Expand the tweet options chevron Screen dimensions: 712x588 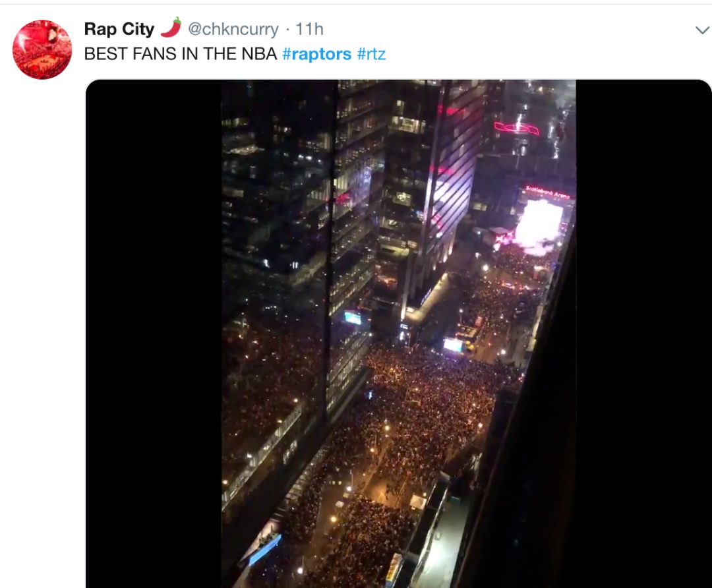pyautogui.click(x=702, y=30)
